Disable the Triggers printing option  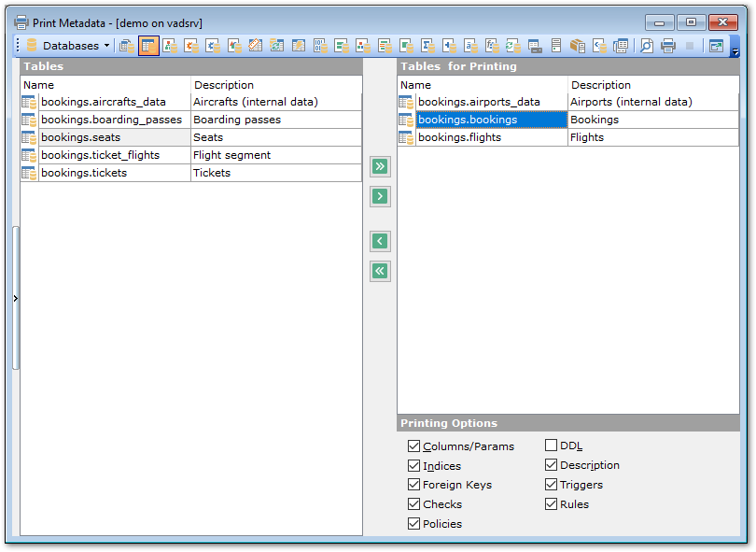pyautogui.click(x=551, y=485)
